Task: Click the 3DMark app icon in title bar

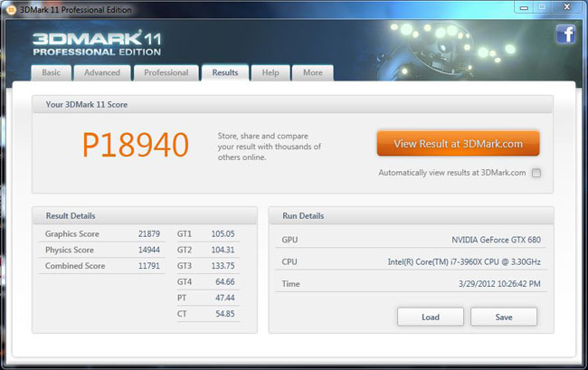Action: click(11, 10)
